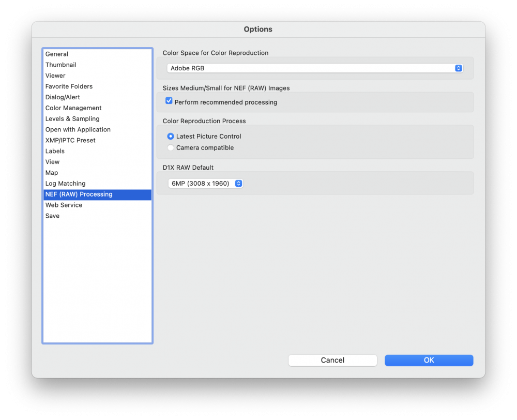Select Camera compatible radio button

click(171, 148)
